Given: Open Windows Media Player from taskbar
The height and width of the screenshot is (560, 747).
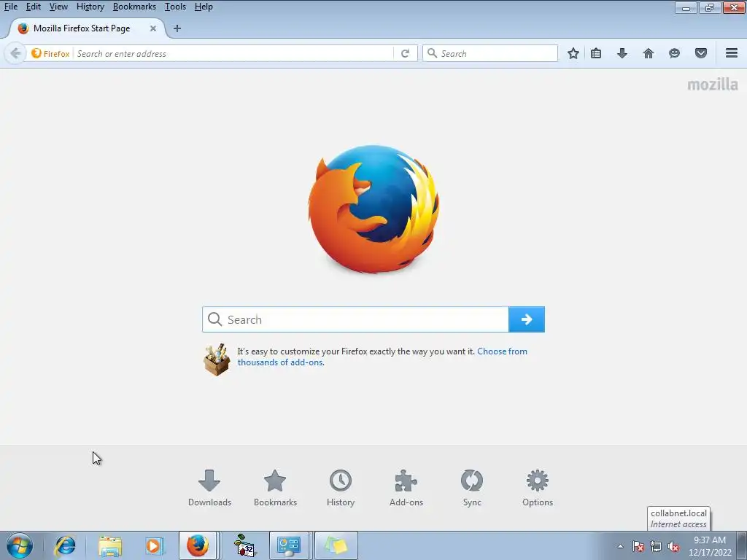Looking at the screenshot, I should 154,545.
